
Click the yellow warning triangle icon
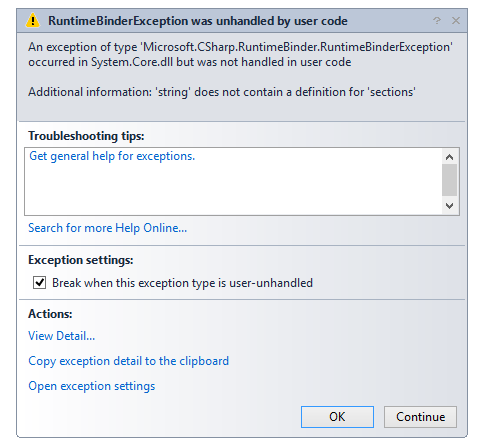pyautogui.click(x=32, y=21)
